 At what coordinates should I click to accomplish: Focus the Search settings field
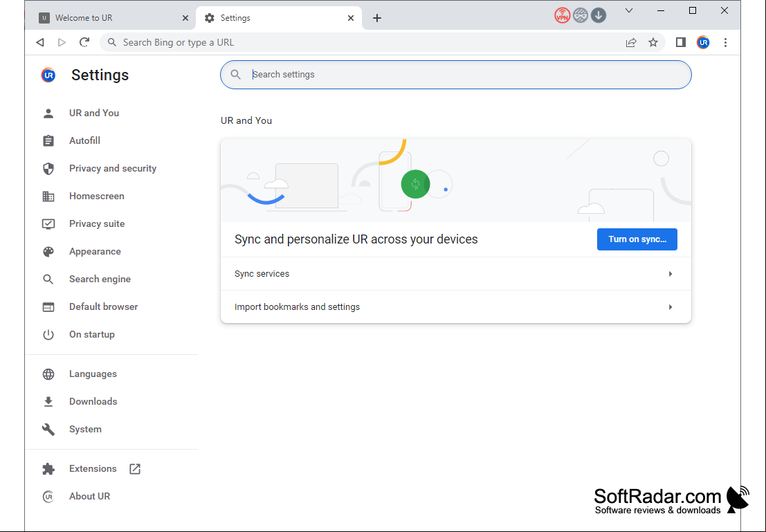[456, 75]
